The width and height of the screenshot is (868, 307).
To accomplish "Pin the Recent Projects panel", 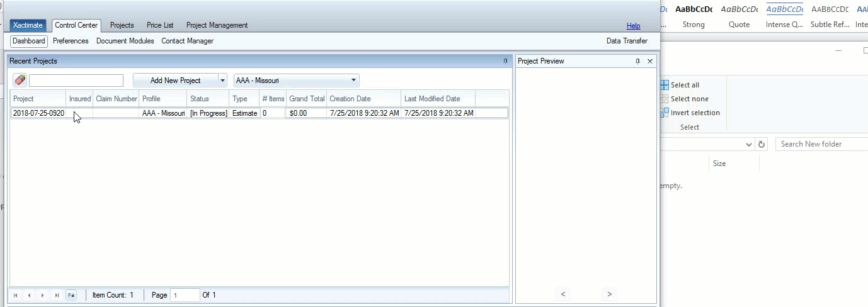I will pyautogui.click(x=505, y=61).
